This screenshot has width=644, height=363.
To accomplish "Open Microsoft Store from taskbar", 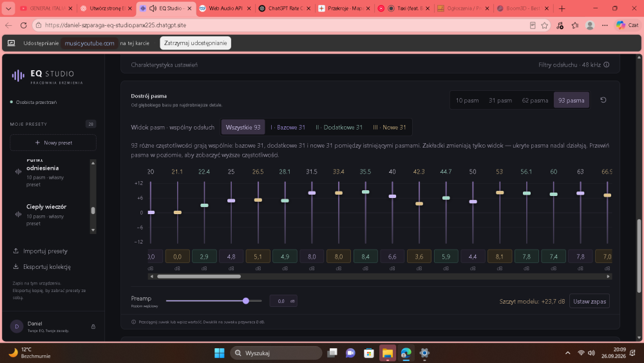I will click(x=369, y=353).
